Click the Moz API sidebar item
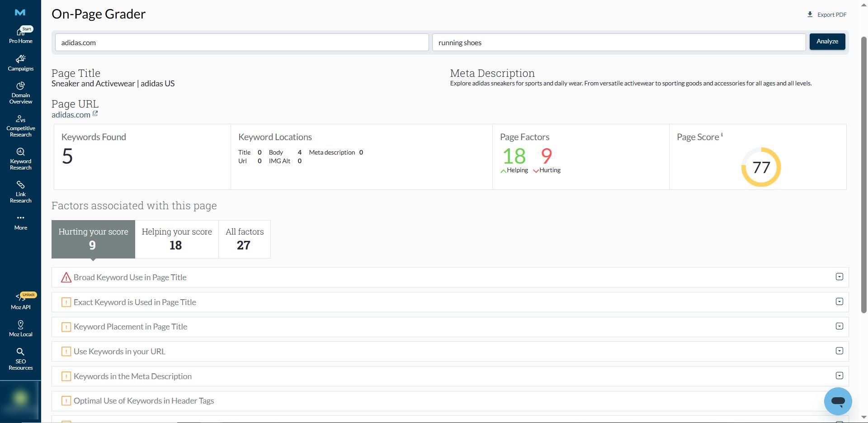 click(x=20, y=301)
